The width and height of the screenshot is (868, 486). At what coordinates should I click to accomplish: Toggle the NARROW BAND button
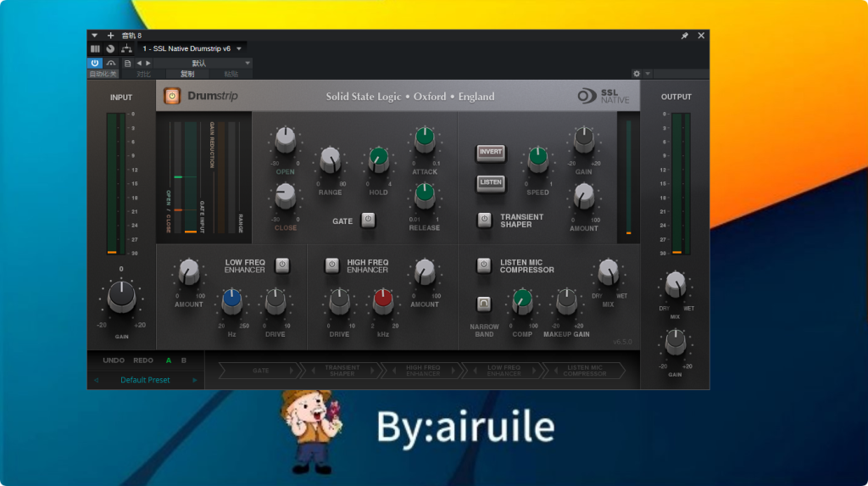point(484,304)
